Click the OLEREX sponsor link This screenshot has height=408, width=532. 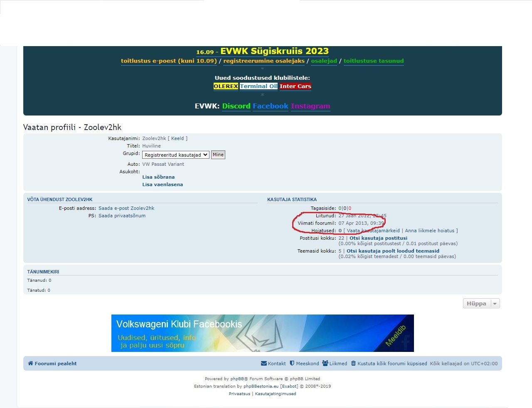(226, 86)
